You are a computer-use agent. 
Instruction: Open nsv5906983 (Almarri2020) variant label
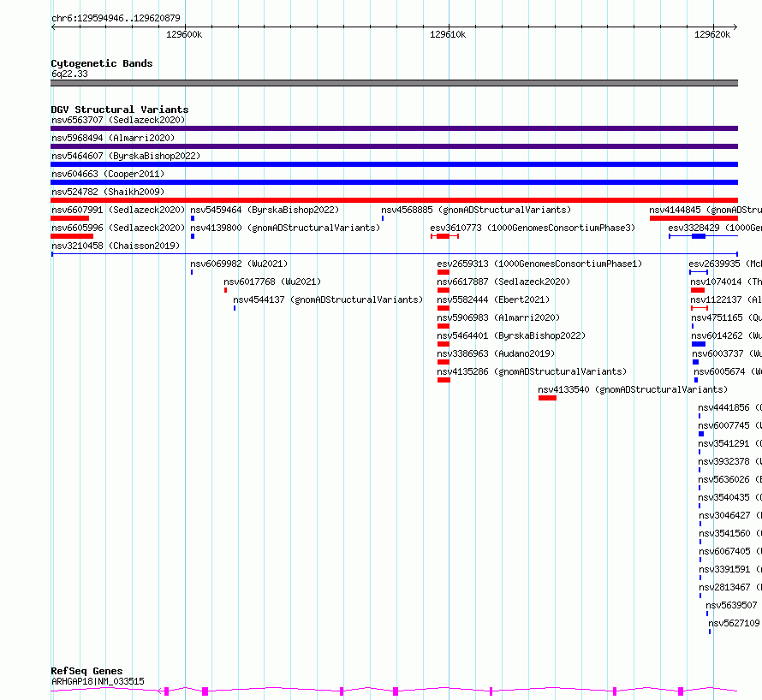(x=498, y=317)
